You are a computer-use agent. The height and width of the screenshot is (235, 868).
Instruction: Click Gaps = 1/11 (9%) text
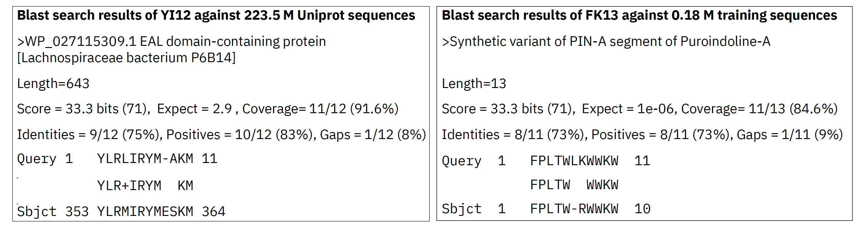[790, 135]
